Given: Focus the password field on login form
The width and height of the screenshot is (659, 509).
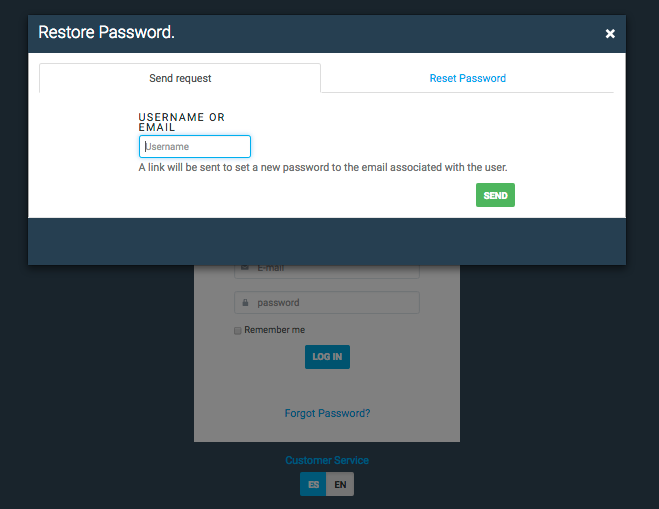Looking at the screenshot, I should click(335, 303).
